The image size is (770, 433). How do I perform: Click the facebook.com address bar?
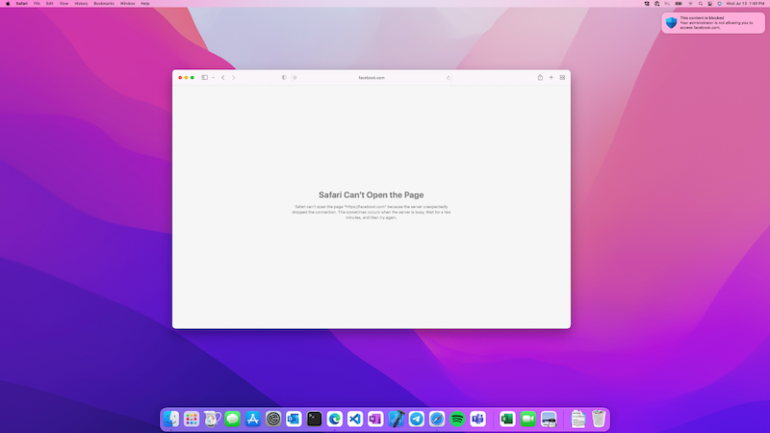(x=371, y=77)
